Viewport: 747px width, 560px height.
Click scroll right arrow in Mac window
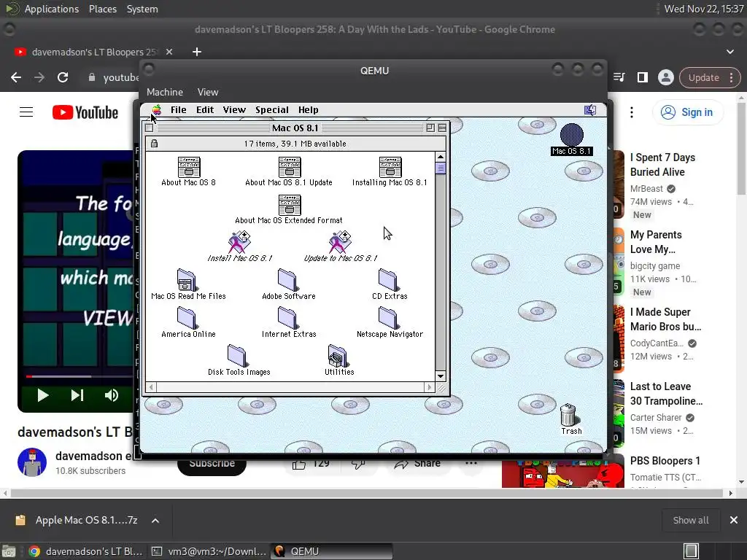click(429, 387)
